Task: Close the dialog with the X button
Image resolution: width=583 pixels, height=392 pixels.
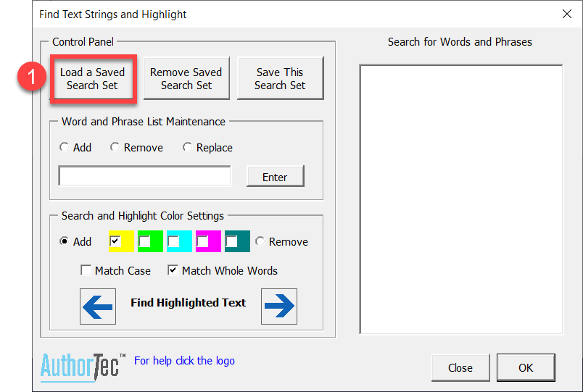Action: point(566,14)
